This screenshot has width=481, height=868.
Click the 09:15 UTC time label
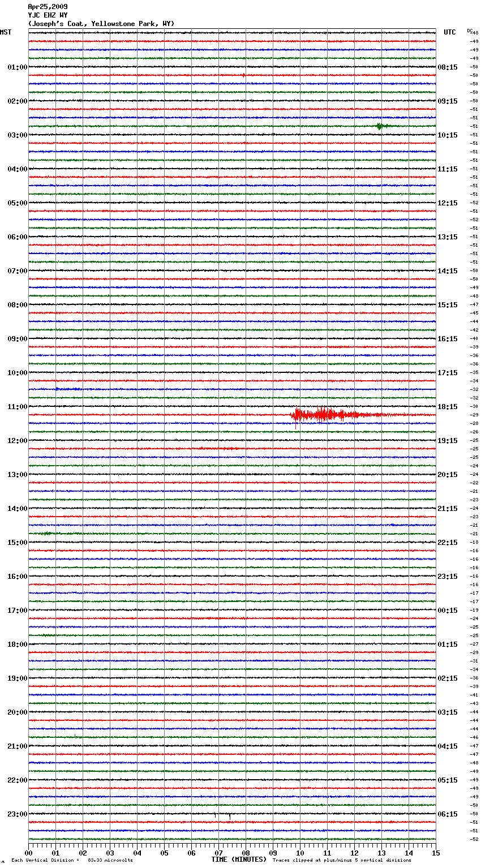coord(448,101)
